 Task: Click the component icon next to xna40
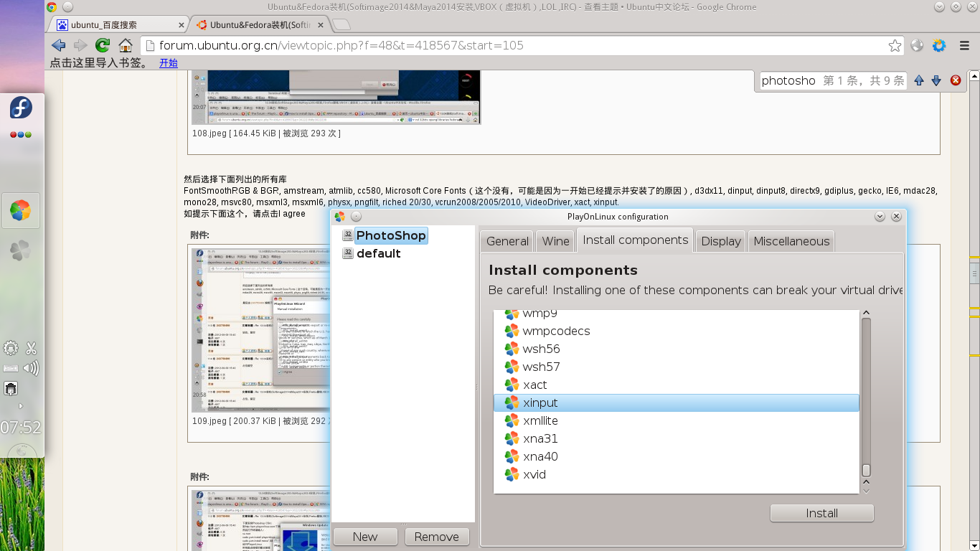512,457
